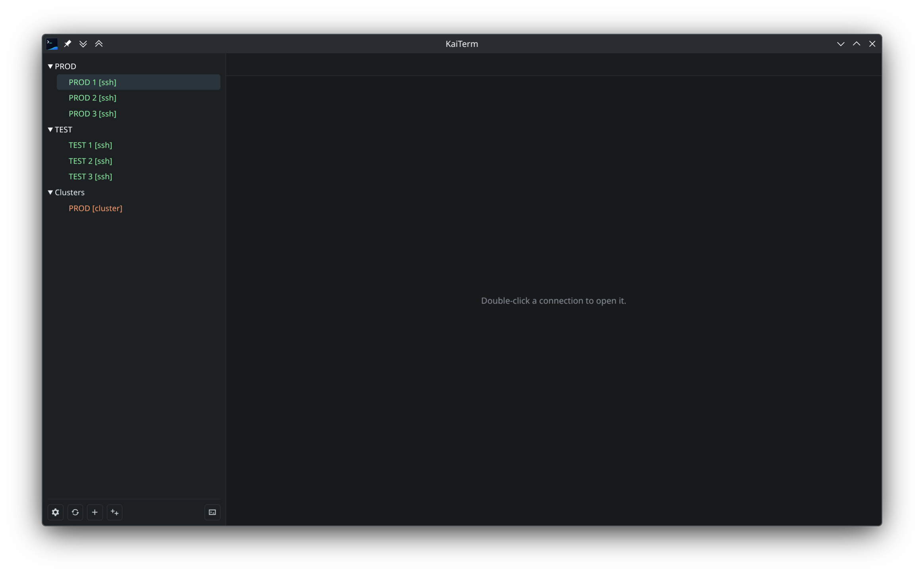The width and height of the screenshot is (924, 576).
Task: Collapse the Clusters group triangle
Action: click(x=50, y=192)
